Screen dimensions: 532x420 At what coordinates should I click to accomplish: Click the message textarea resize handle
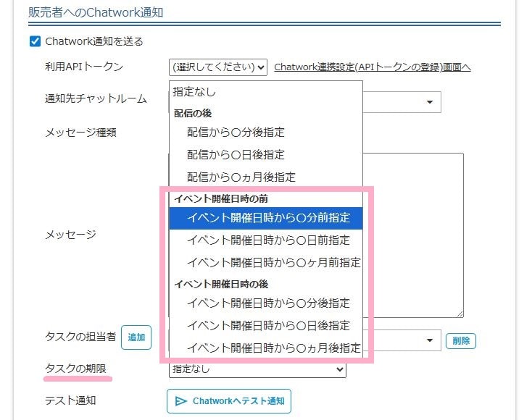click(x=460, y=314)
